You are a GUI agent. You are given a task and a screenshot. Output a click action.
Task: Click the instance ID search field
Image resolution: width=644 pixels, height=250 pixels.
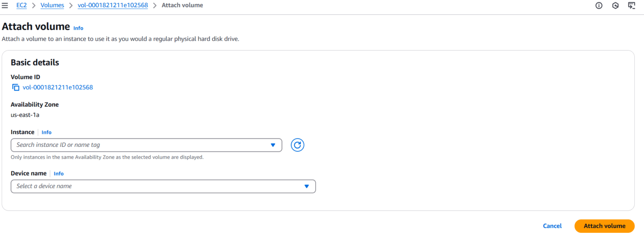click(126, 145)
